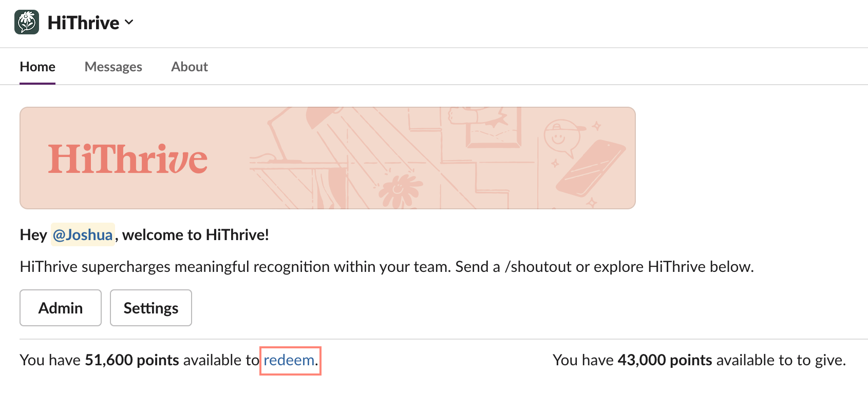Open the Settings button

150,308
